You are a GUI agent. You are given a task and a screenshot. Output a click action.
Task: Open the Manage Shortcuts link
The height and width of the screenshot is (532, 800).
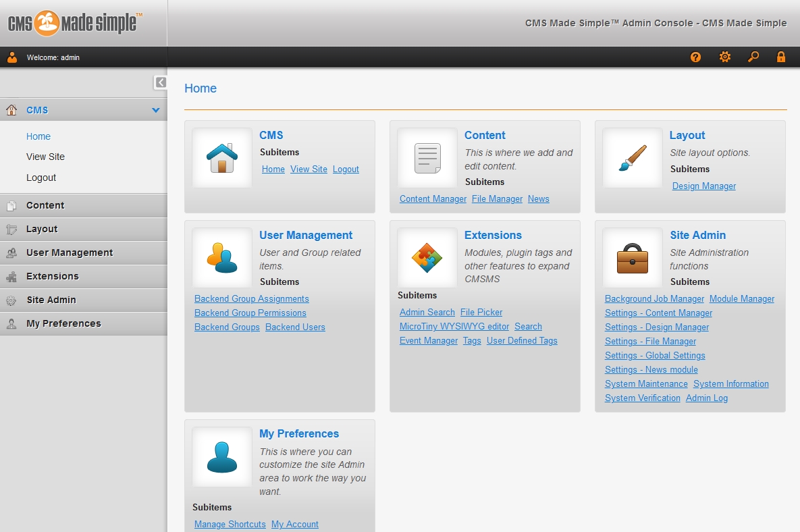coord(230,525)
